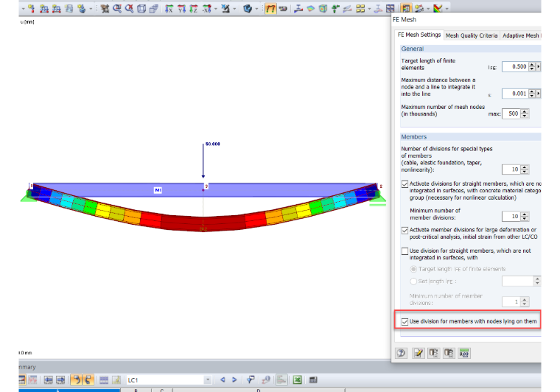560x392 pixels.
Task: Switch to view in X direction
Action: pyautogui.click(x=169, y=8)
